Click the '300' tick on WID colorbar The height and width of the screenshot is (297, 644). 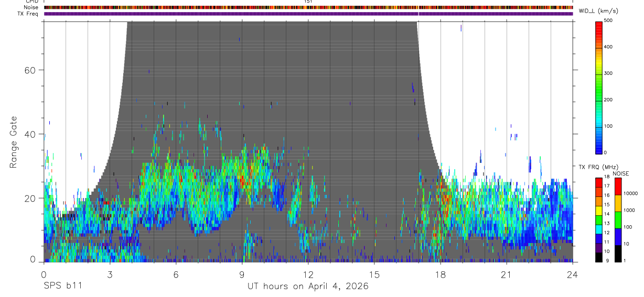(x=608, y=73)
